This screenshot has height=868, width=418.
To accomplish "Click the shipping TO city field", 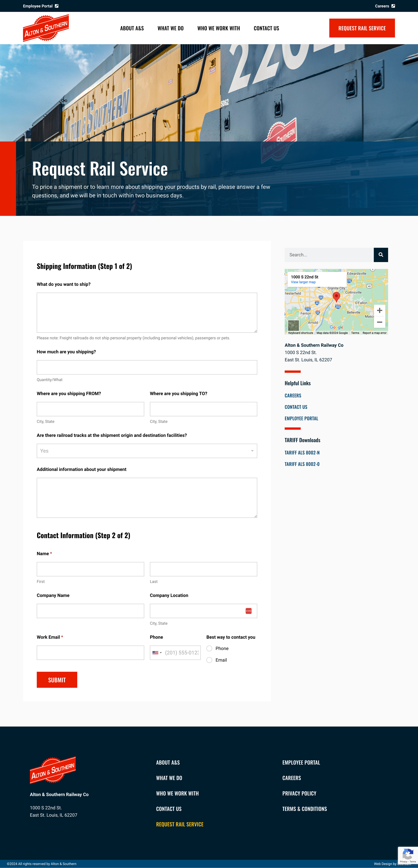I will click(x=203, y=409).
